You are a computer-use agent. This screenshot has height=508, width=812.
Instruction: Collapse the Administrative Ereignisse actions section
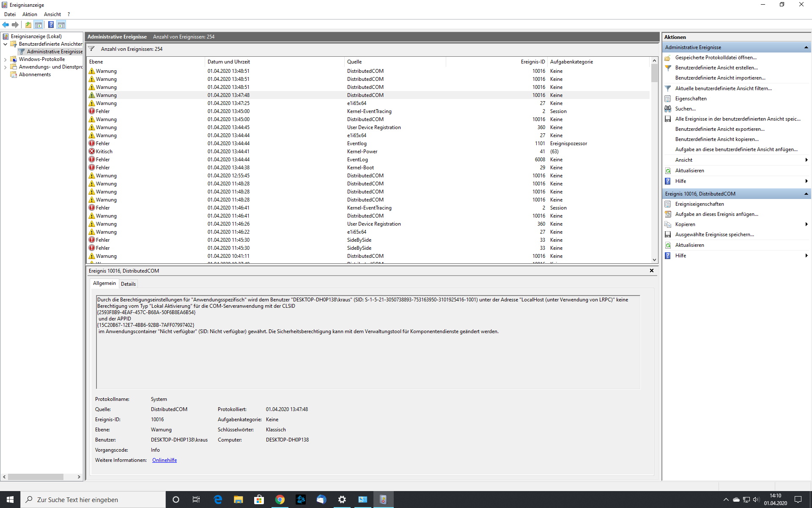pyautogui.click(x=806, y=47)
